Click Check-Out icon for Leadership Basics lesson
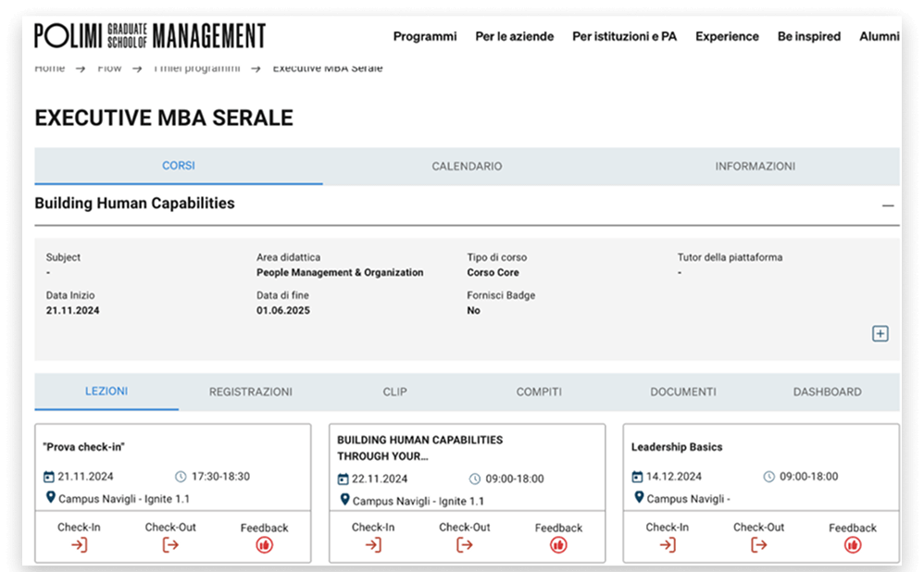Image resolution: width=924 pixels, height=572 pixels. (758, 544)
